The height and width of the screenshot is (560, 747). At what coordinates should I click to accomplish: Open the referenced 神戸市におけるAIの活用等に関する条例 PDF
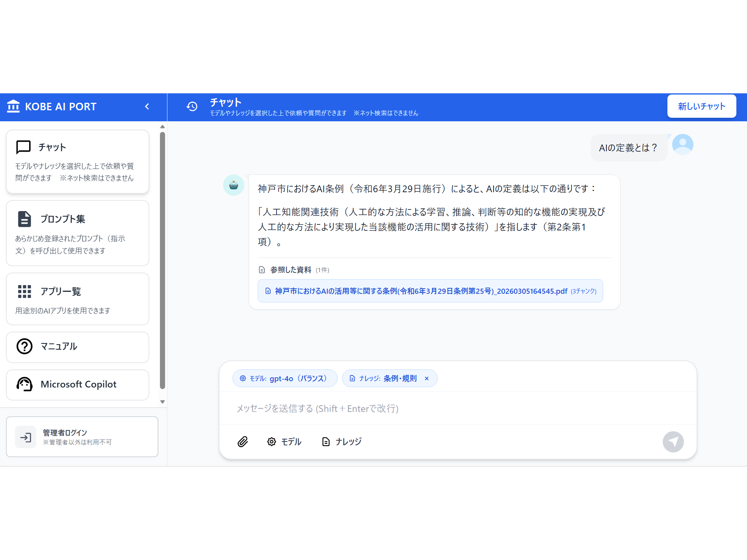(x=430, y=291)
